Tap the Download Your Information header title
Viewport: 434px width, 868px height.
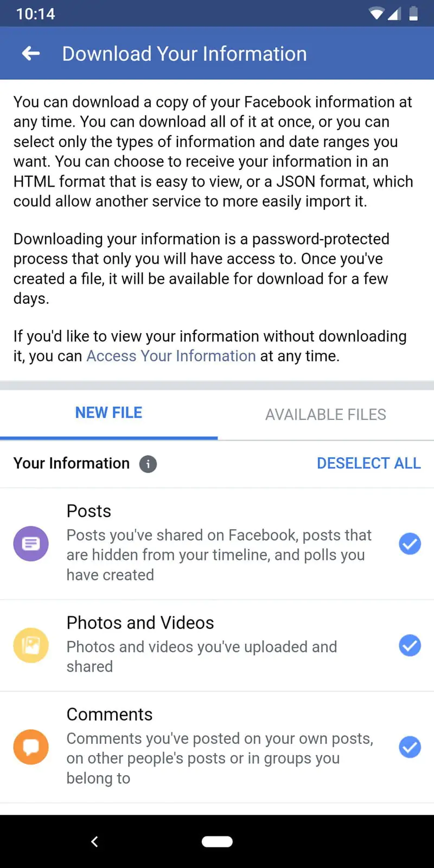(x=184, y=54)
